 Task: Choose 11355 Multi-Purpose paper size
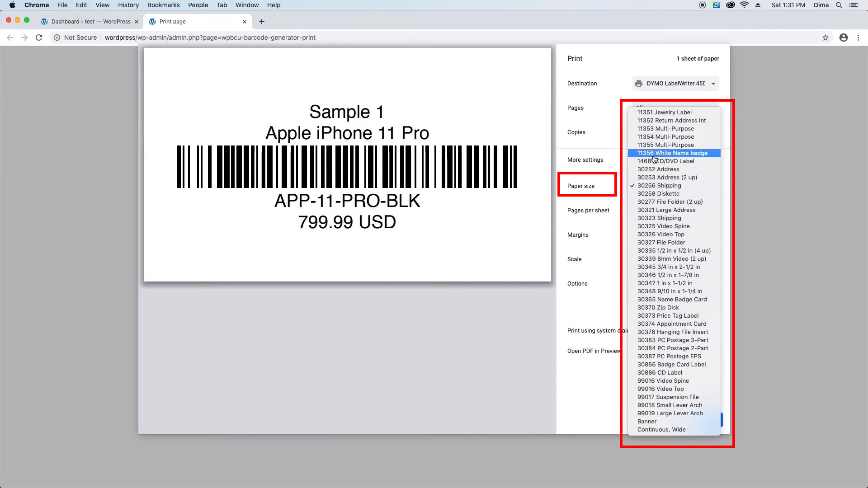[x=674, y=145]
